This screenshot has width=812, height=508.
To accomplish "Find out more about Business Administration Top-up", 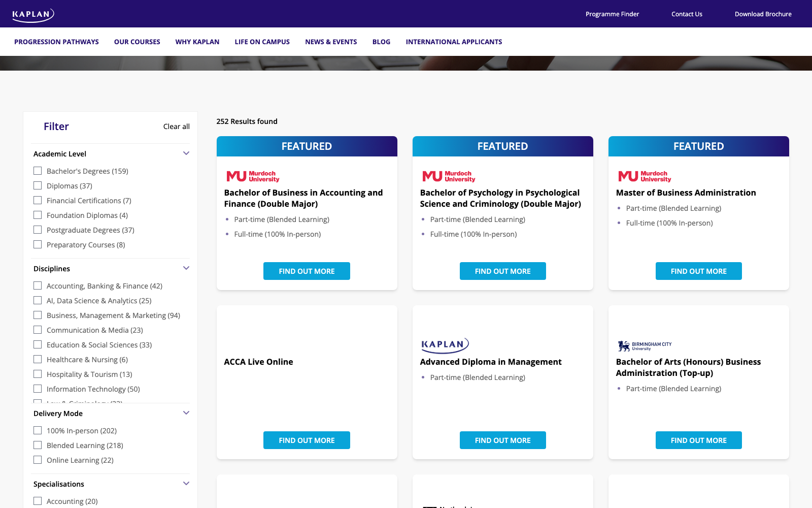I will (699, 440).
